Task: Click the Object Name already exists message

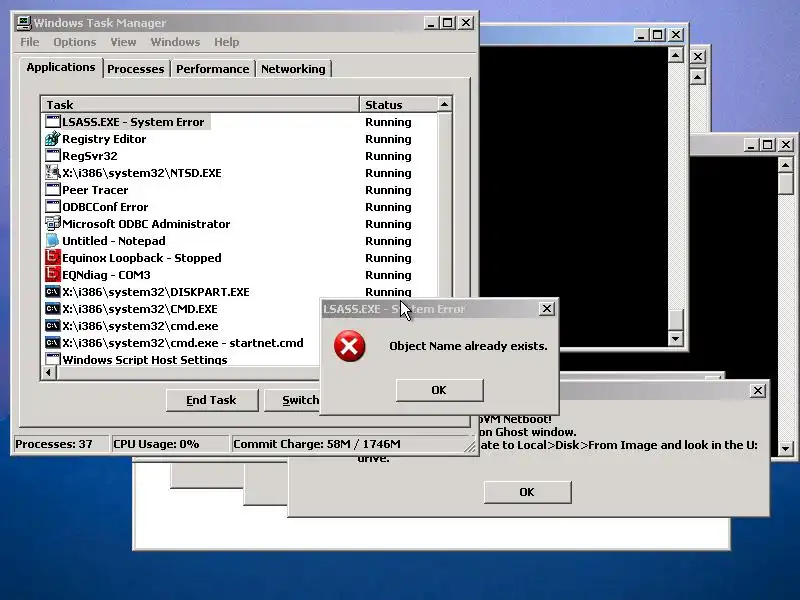Action: 468,346
